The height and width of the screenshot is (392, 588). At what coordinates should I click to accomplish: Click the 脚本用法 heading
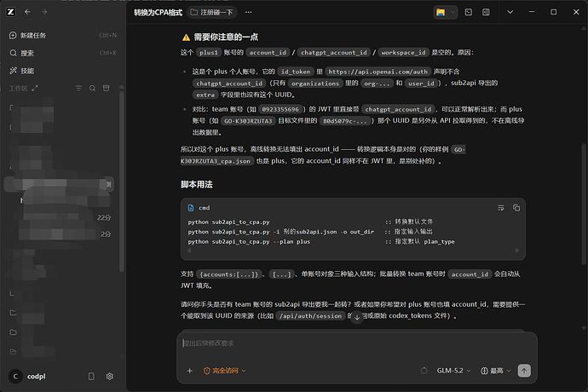click(197, 185)
